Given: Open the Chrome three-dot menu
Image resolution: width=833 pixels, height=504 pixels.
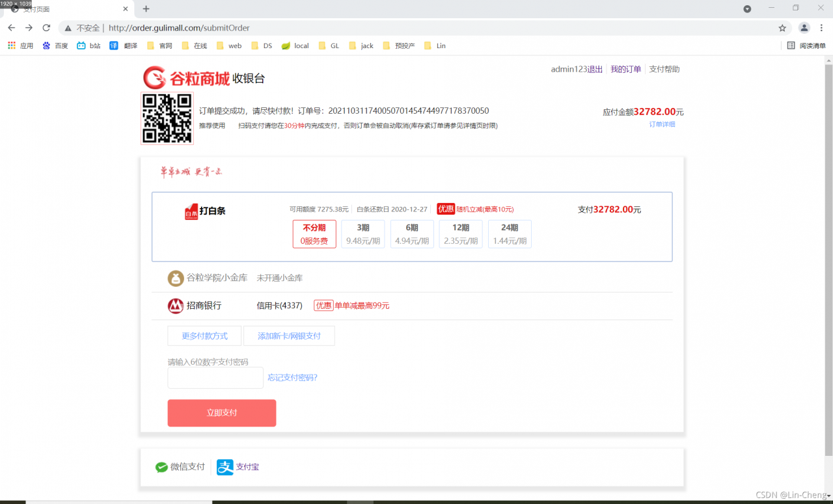Looking at the screenshot, I should (823, 28).
